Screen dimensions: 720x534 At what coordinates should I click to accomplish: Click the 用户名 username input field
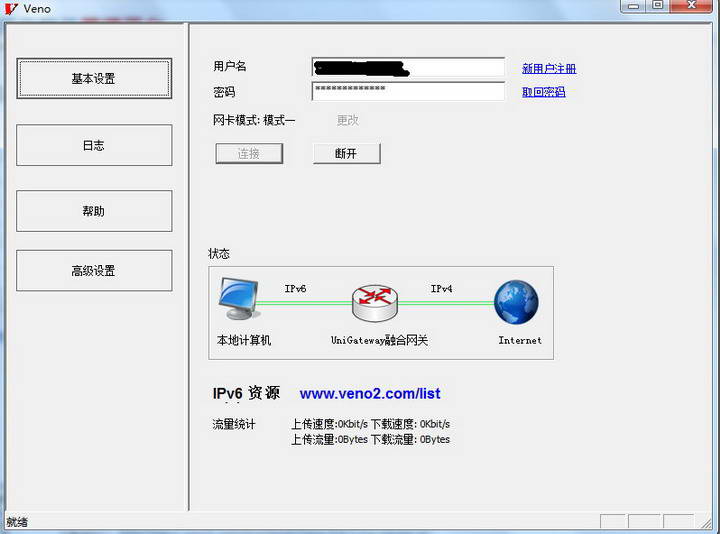[x=408, y=67]
